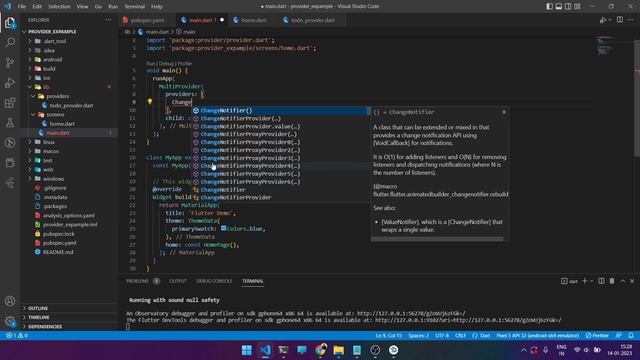The image size is (640, 360).
Task: Split the terminal panel
Action: [601, 281]
